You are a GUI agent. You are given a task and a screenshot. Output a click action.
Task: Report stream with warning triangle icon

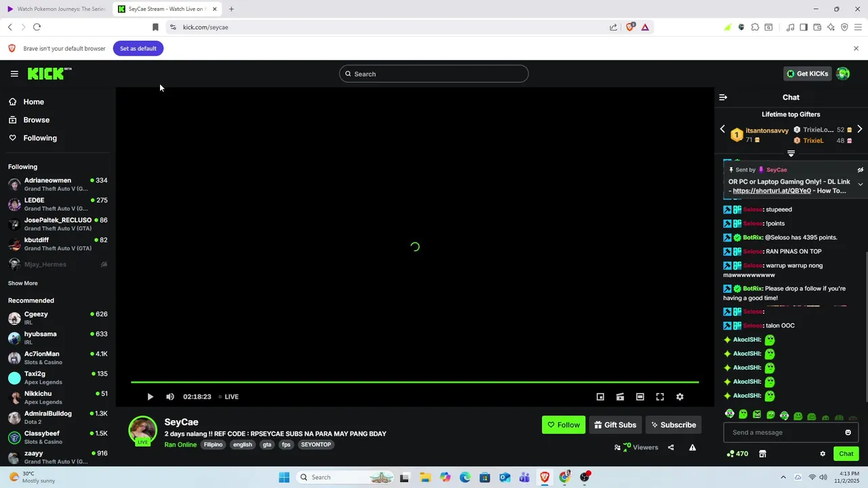692,447
